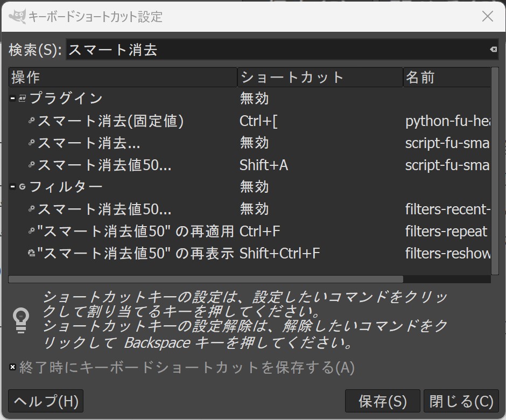
Task: Close dialog with 閉じる(C) button
Action: (461, 401)
